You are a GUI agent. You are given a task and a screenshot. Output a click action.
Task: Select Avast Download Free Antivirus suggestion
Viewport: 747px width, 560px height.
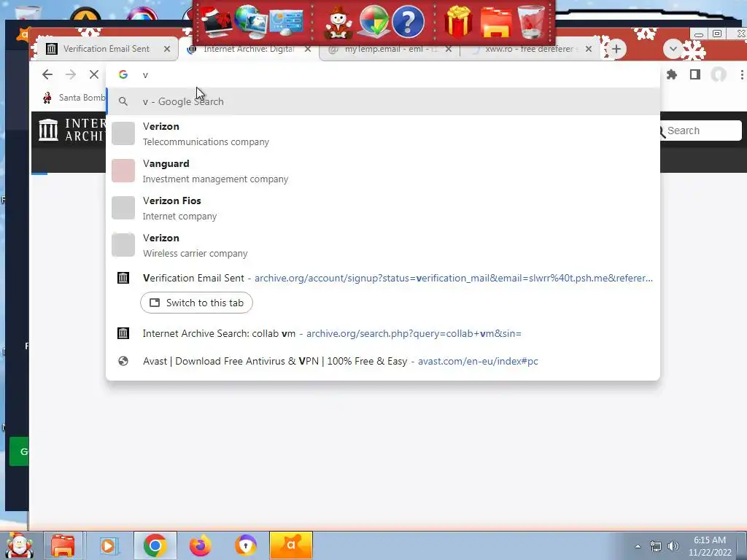pyautogui.click(x=382, y=361)
